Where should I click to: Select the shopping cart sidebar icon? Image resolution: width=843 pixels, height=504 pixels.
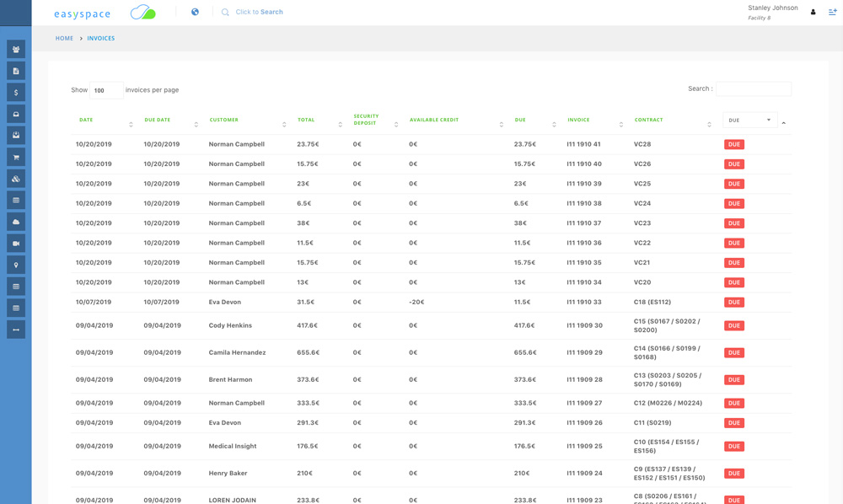point(16,158)
